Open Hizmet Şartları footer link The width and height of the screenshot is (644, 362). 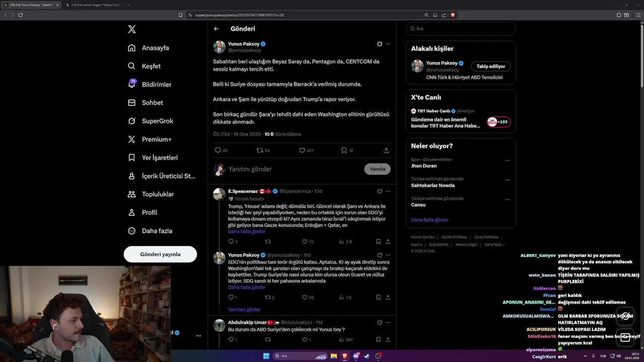pos(423,237)
